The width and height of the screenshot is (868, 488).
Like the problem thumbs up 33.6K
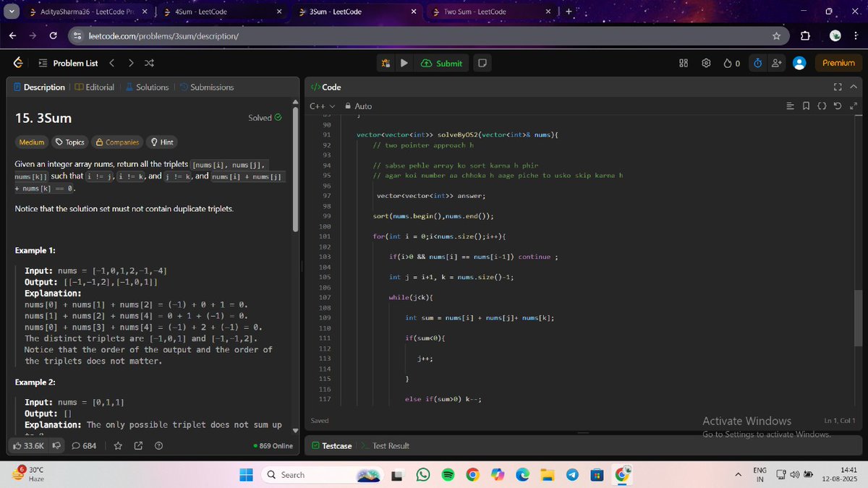(x=30, y=446)
